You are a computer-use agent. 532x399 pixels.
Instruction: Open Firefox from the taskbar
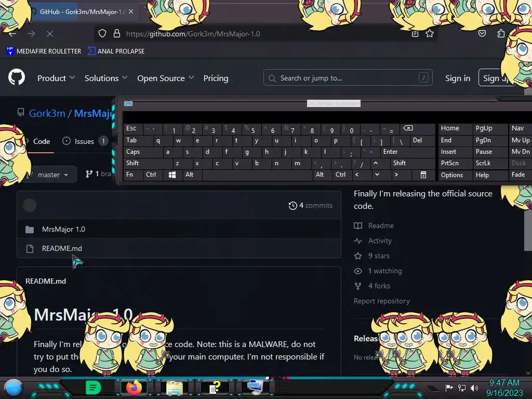point(134,388)
